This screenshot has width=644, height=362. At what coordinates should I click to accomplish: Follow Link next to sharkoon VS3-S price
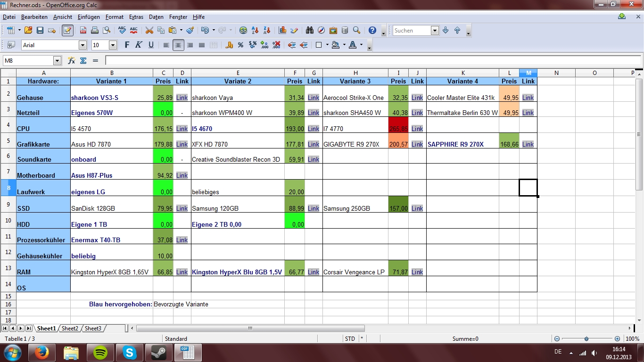(182, 98)
